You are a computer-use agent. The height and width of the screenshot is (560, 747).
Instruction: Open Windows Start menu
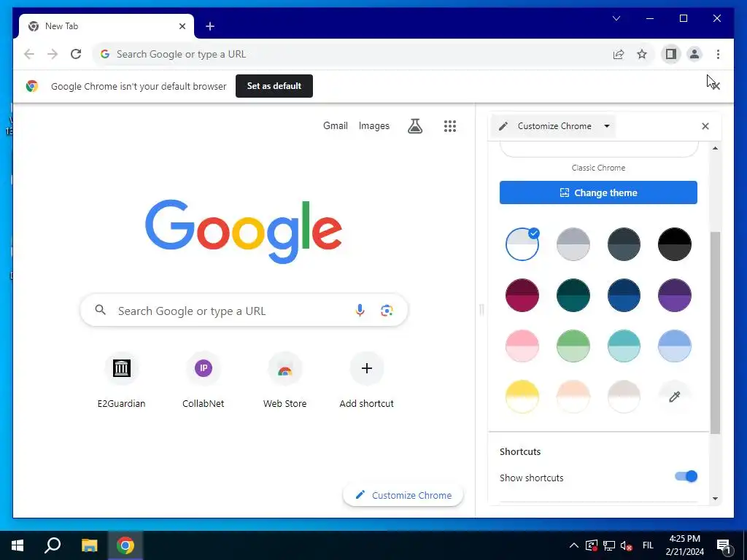point(18,545)
